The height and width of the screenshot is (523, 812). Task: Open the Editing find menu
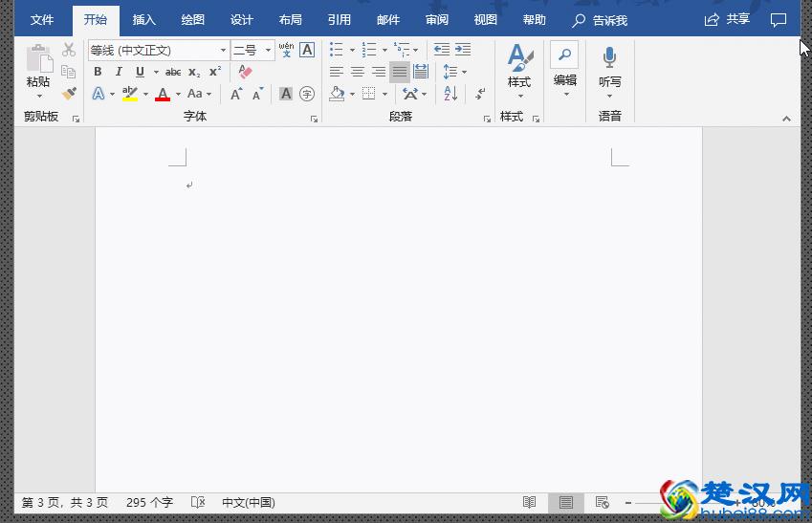(x=564, y=71)
